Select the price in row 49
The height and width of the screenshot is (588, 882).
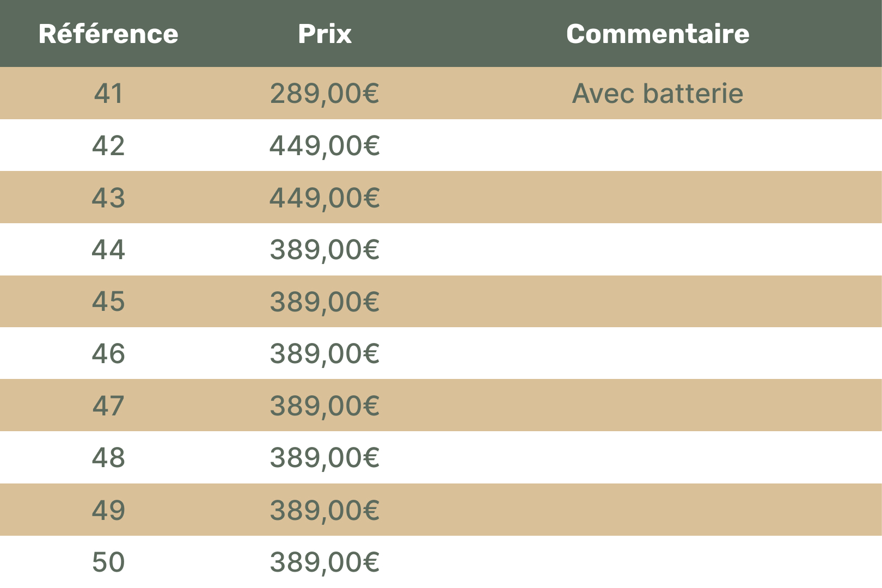click(x=324, y=510)
